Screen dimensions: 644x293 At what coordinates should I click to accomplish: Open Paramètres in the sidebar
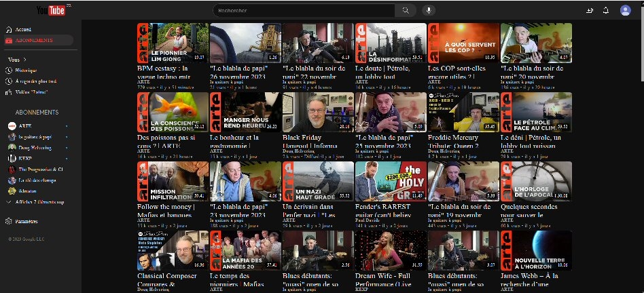pos(26,221)
